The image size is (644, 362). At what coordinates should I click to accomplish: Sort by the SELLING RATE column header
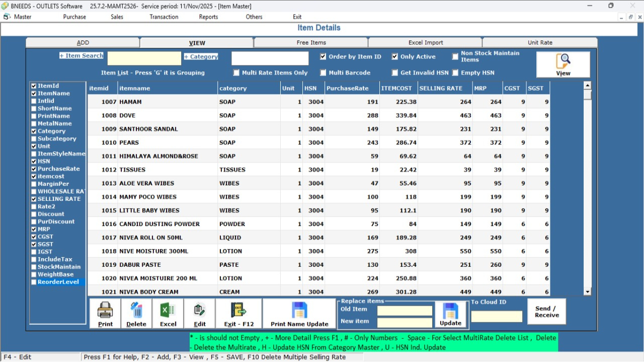441,88
